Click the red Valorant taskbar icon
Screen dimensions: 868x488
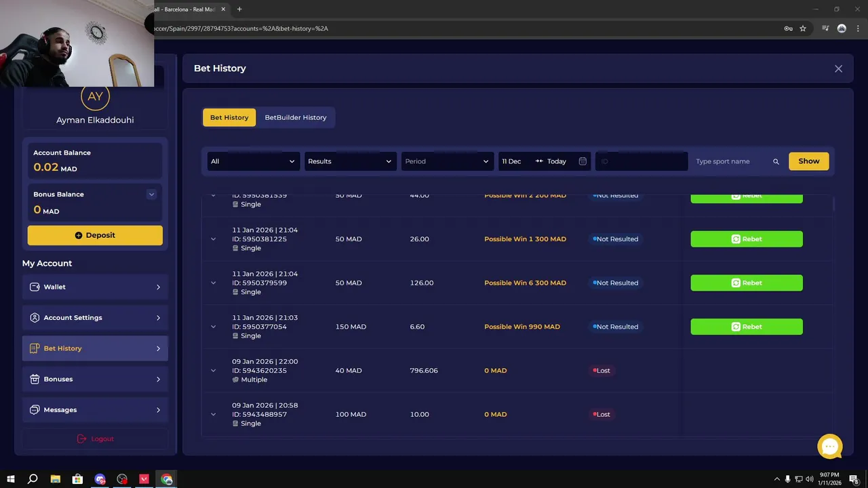click(144, 479)
